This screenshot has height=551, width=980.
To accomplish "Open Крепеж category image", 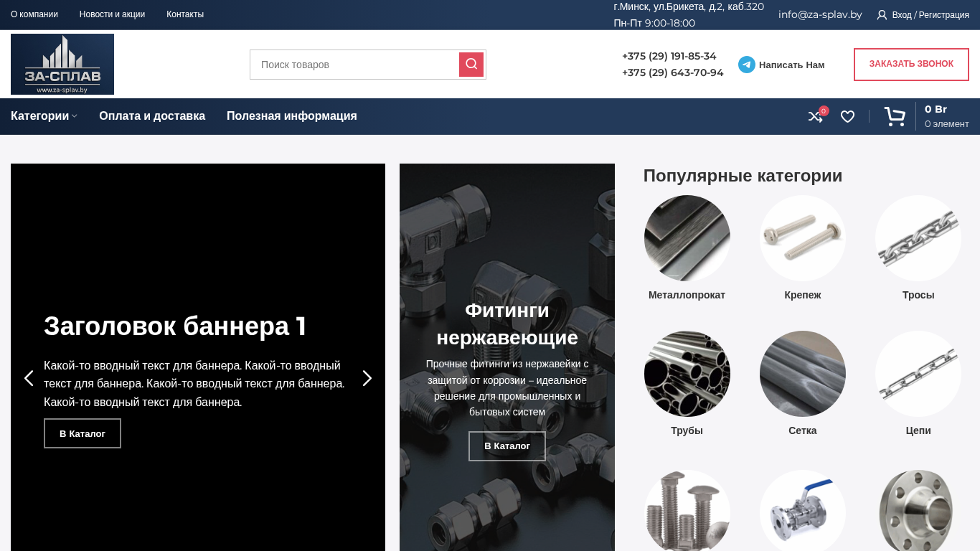I will tap(803, 238).
